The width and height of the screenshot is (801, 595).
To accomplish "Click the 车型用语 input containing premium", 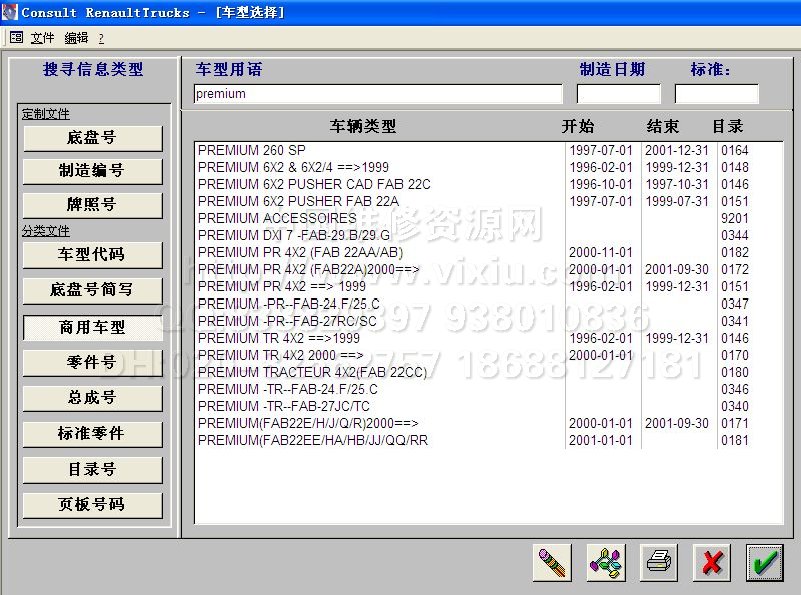I will (378, 94).
